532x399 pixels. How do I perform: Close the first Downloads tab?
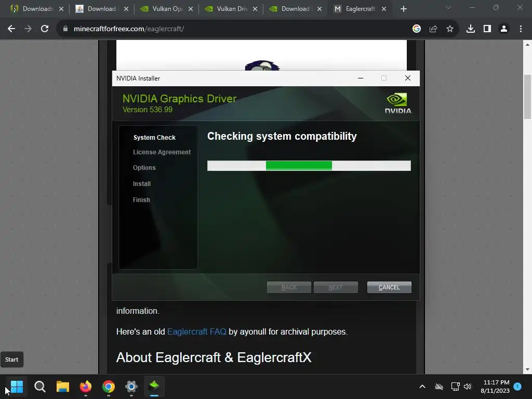coord(61,9)
